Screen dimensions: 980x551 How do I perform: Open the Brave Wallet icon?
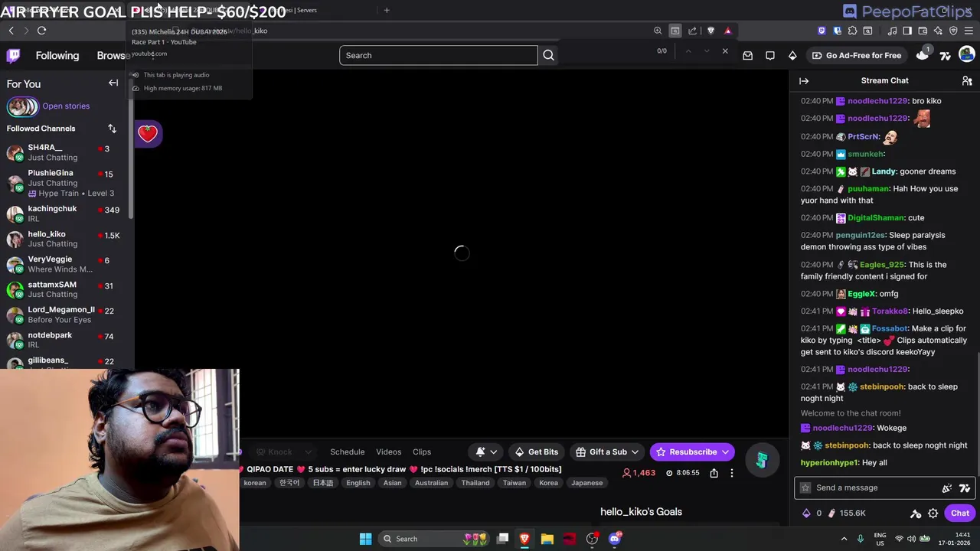point(923,31)
